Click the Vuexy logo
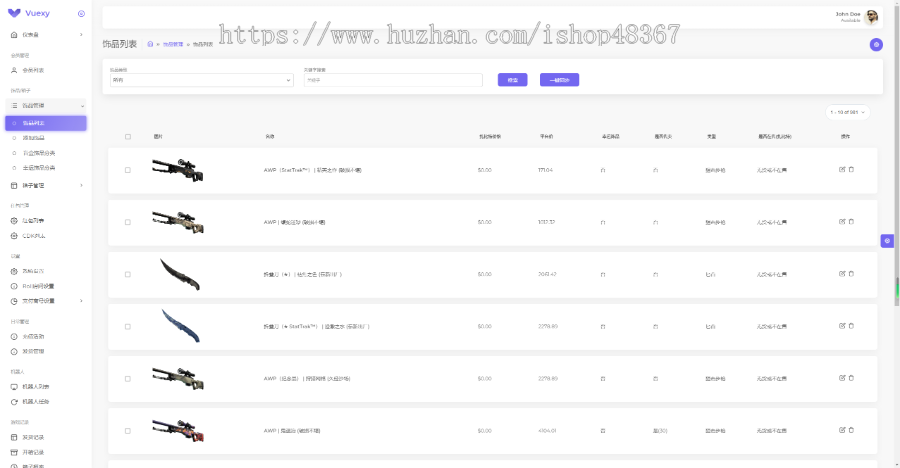The height and width of the screenshot is (468, 900). (x=29, y=13)
